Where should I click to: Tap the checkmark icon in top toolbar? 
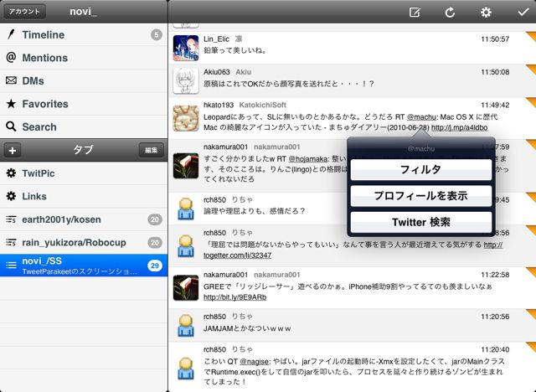point(523,13)
